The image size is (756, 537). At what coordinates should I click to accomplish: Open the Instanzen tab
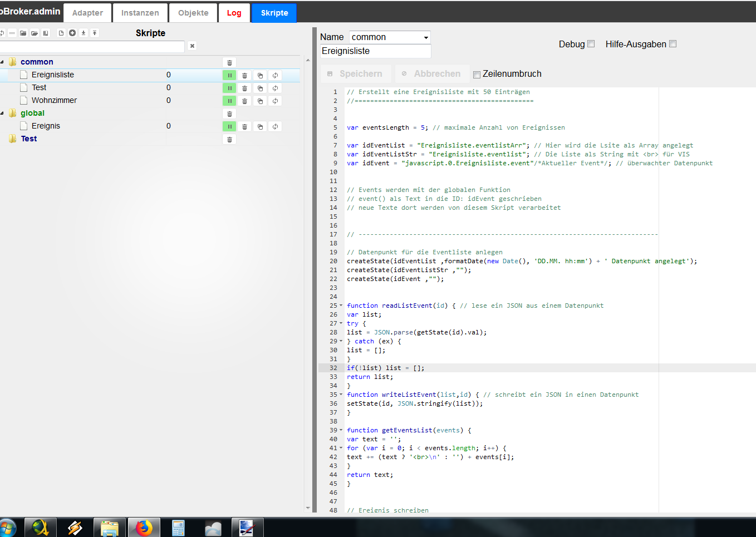pyautogui.click(x=140, y=13)
